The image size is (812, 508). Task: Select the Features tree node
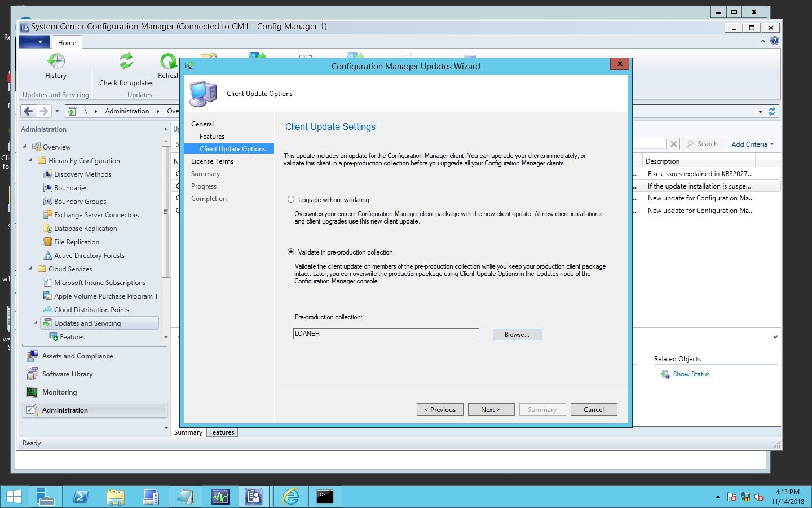click(72, 337)
